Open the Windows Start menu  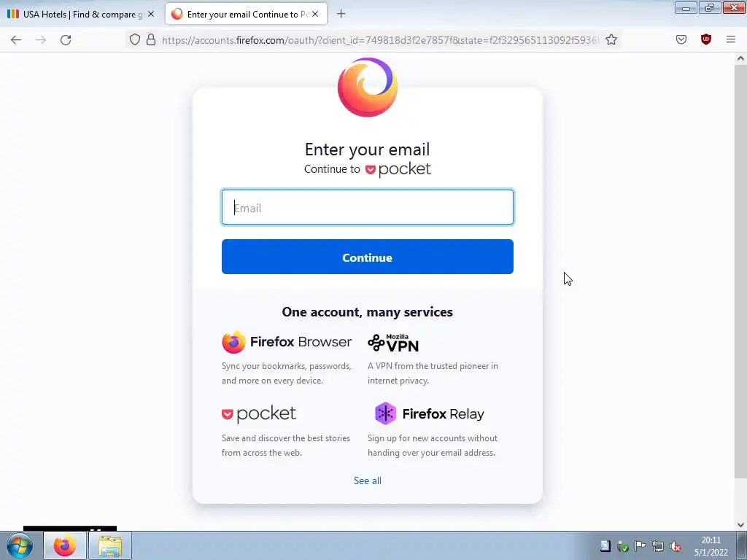coord(19,545)
